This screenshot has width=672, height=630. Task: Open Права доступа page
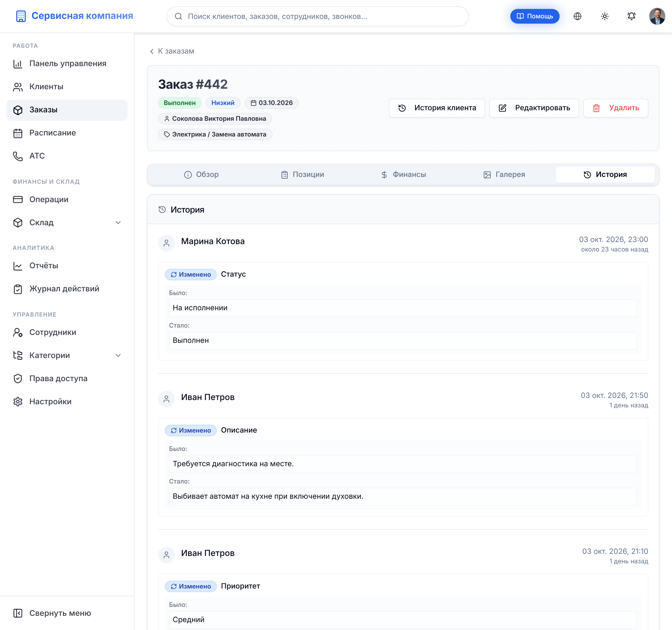[x=67, y=379]
